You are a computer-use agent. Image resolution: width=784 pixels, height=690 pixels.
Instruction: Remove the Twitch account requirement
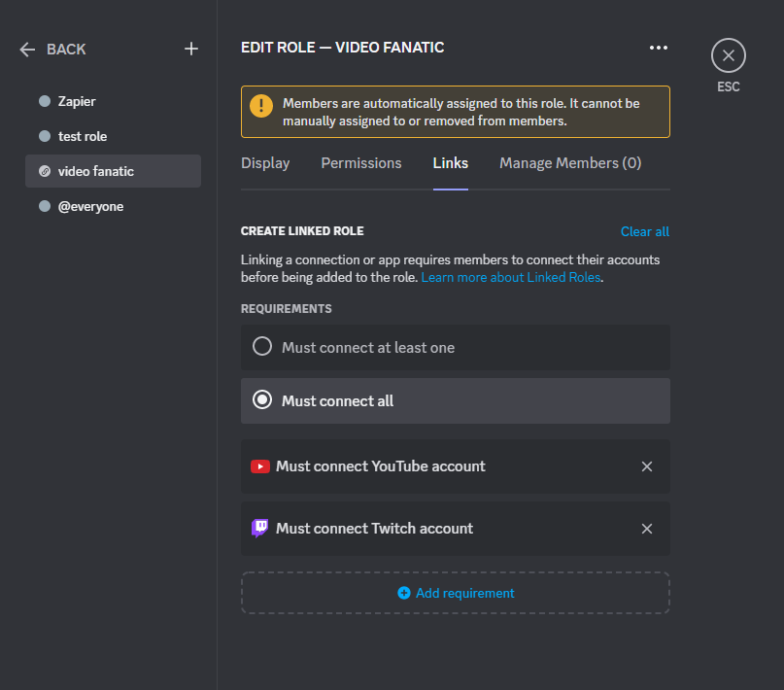pos(647,529)
